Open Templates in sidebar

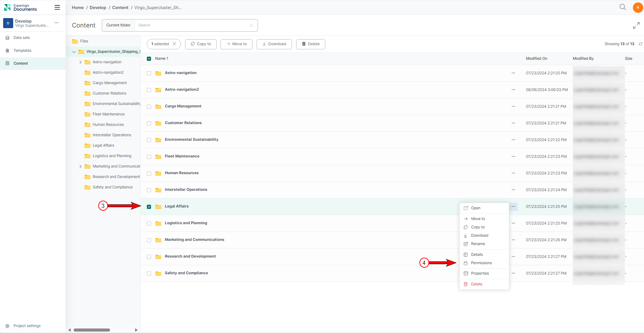click(x=22, y=50)
